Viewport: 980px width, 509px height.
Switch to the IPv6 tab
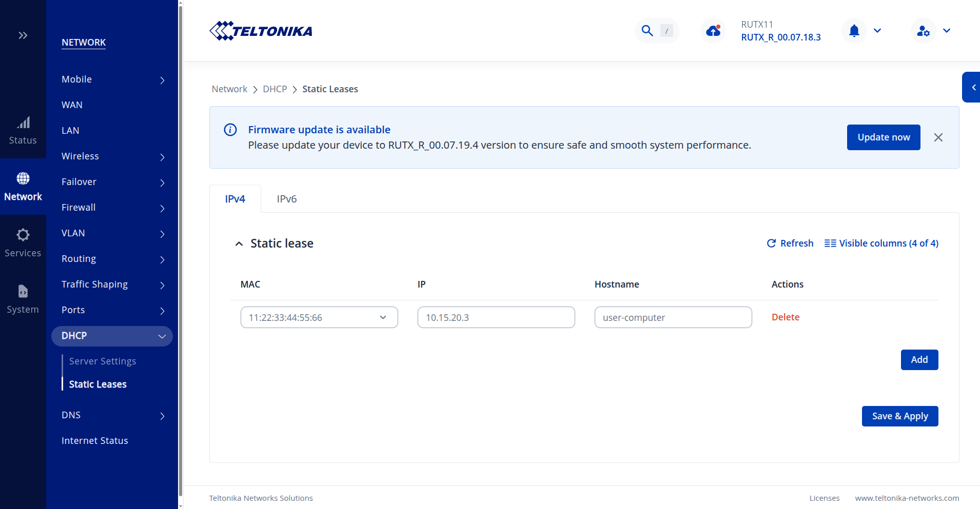286,199
